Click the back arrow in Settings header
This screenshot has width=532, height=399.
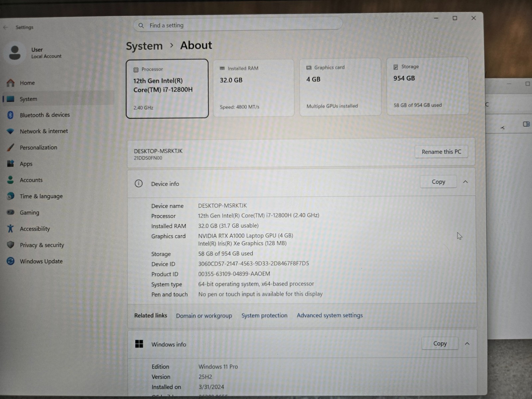[x=6, y=27]
